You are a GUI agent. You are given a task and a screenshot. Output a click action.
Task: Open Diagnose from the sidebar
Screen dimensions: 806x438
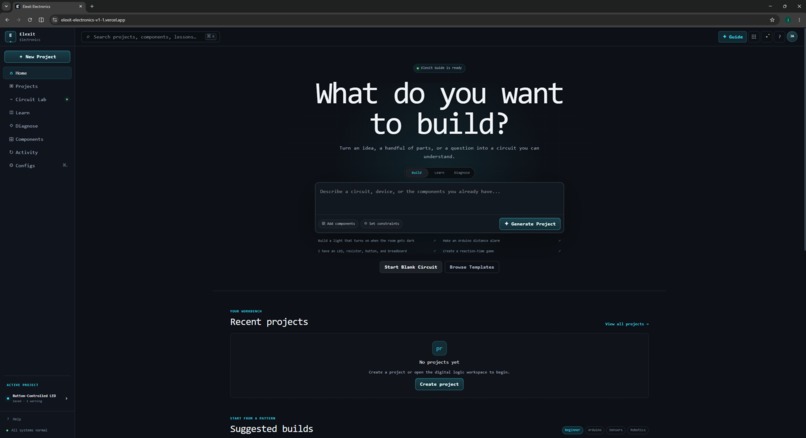click(38, 126)
